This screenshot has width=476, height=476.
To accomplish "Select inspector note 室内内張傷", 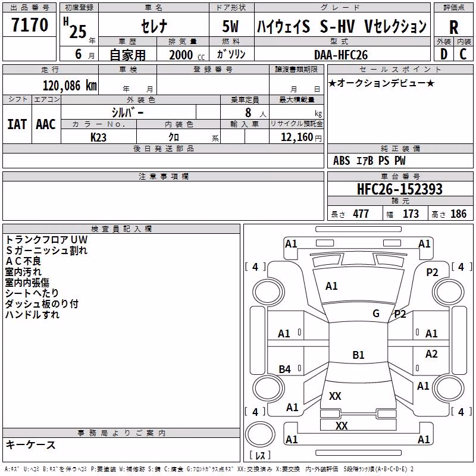I will tap(27, 283).
